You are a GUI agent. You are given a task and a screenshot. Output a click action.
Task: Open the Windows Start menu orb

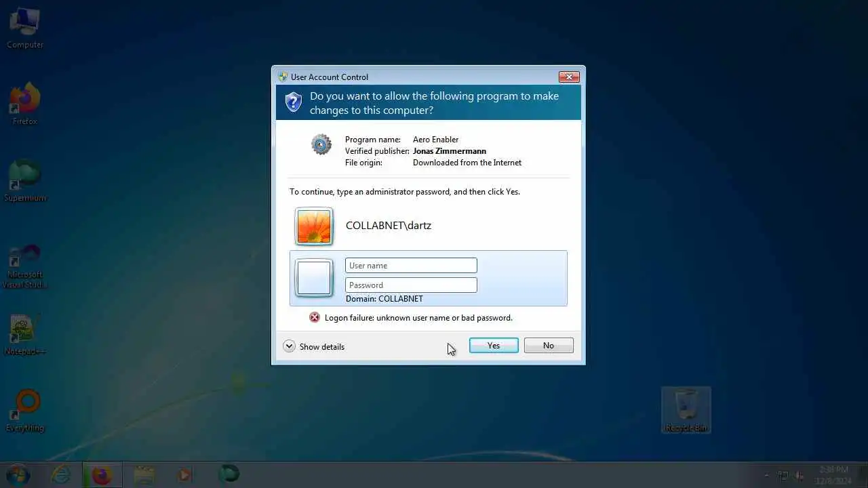tap(18, 474)
